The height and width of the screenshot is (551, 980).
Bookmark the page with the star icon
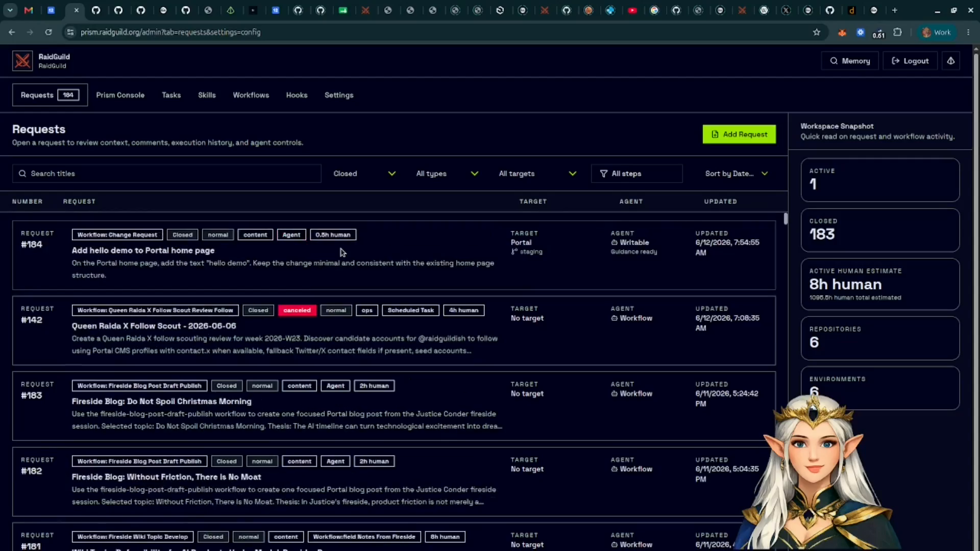[x=817, y=32]
